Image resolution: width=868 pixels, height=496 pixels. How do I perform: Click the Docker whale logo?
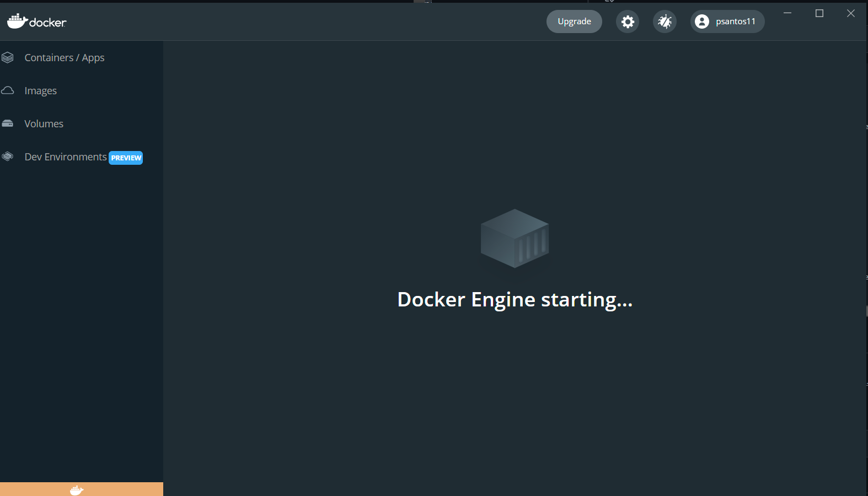pyautogui.click(x=36, y=21)
